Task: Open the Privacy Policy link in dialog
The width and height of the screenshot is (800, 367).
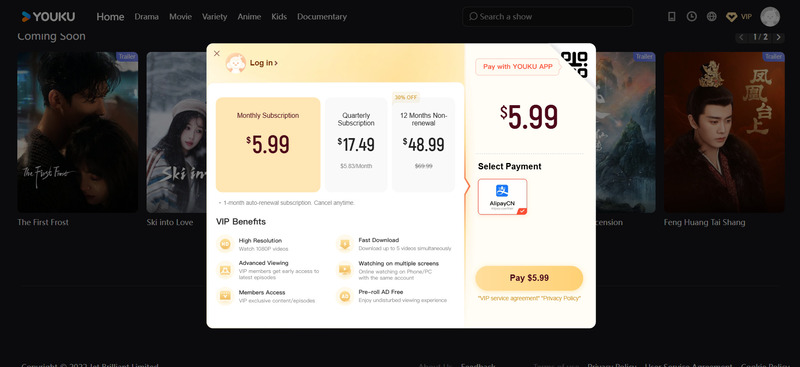Action: coord(561,298)
